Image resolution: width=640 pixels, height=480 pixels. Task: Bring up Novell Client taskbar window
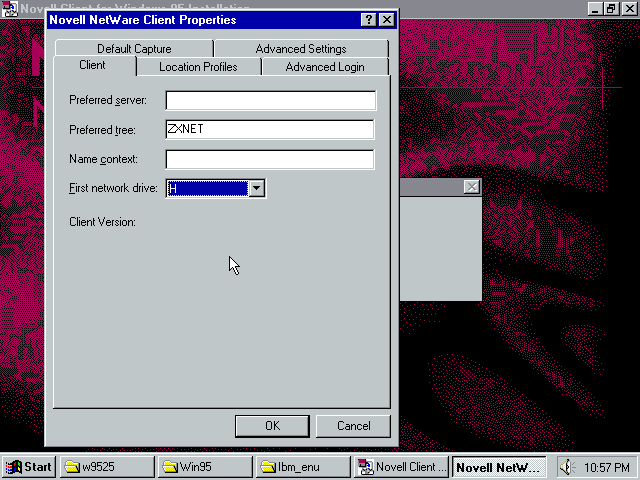pos(401,467)
